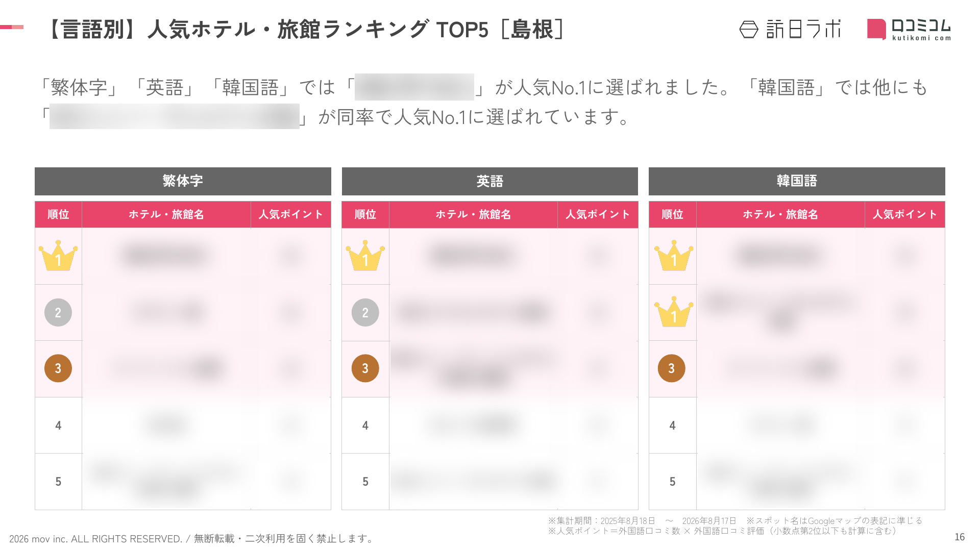The image size is (980, 551).
Task: Click rank 4 cell in the 繁体字 table
Action: [x=58, y=425]
